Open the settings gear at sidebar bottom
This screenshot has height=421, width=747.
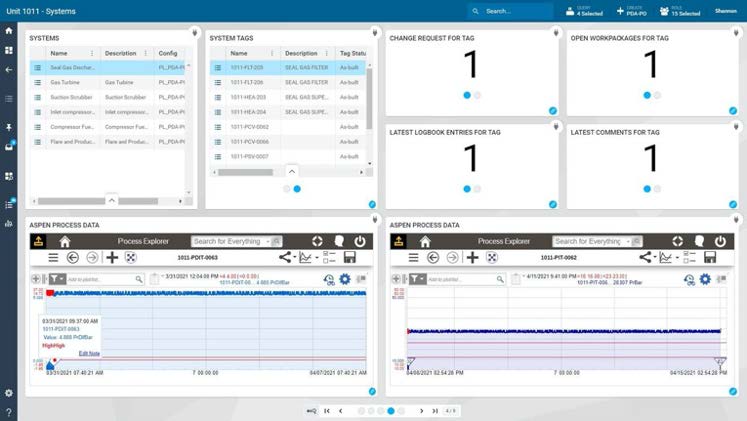(x=9, y=393)
